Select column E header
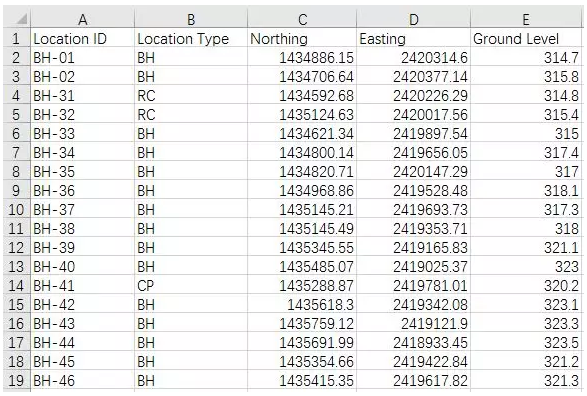The height and width of the screenshot is (396, 587). (x=526, y=19)
